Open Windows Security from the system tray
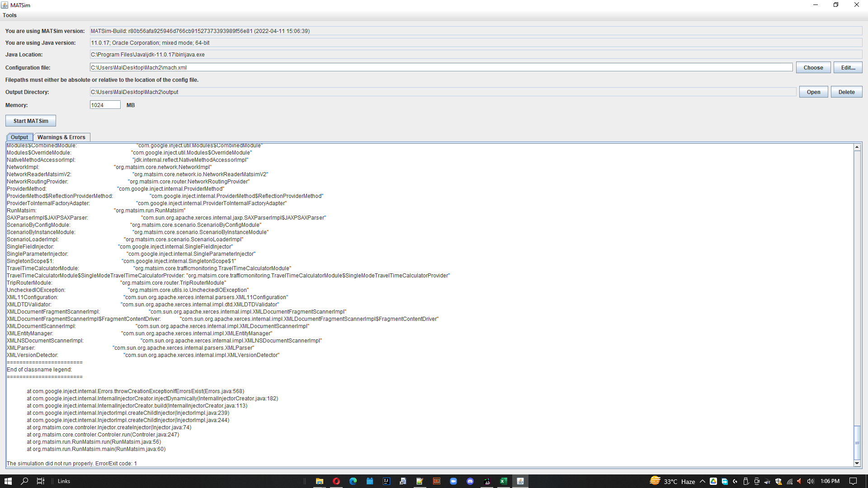The image size is (868, 488). 778,481
